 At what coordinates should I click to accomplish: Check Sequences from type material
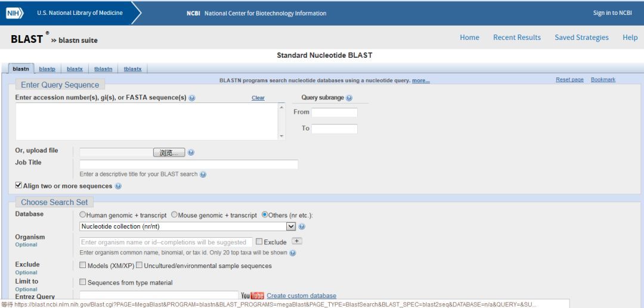[x=83, y=282]
